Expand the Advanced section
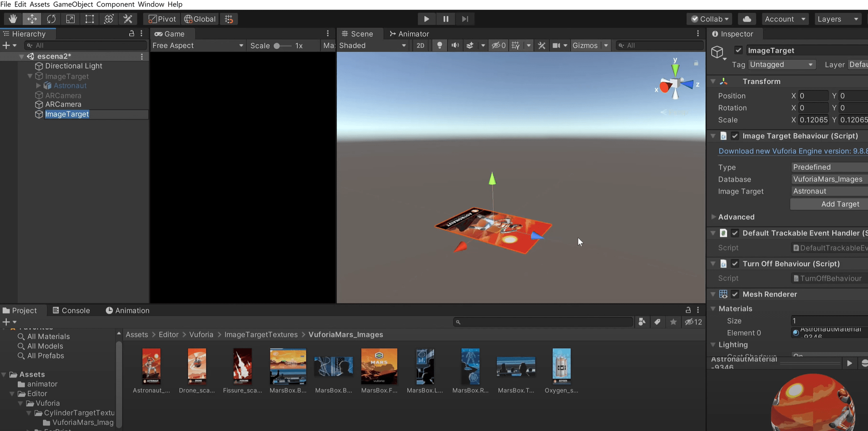868x431 pixels. tap(714, 217)
